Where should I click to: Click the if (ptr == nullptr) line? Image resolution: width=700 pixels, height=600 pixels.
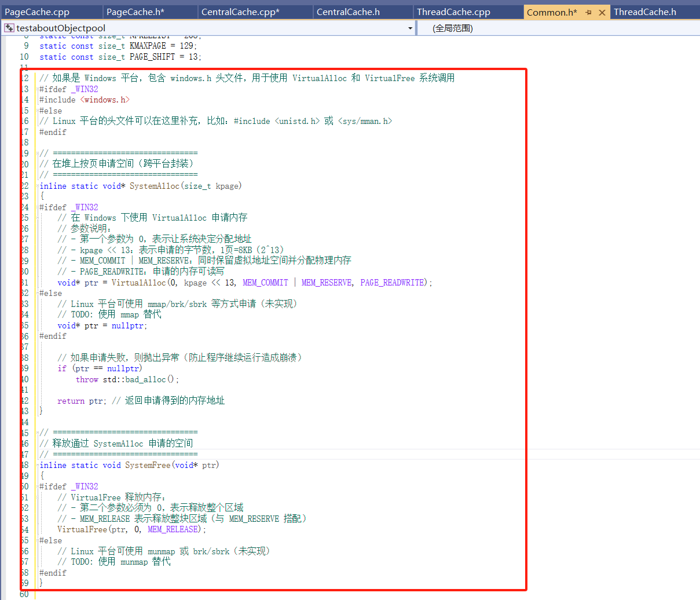(100, 368)
